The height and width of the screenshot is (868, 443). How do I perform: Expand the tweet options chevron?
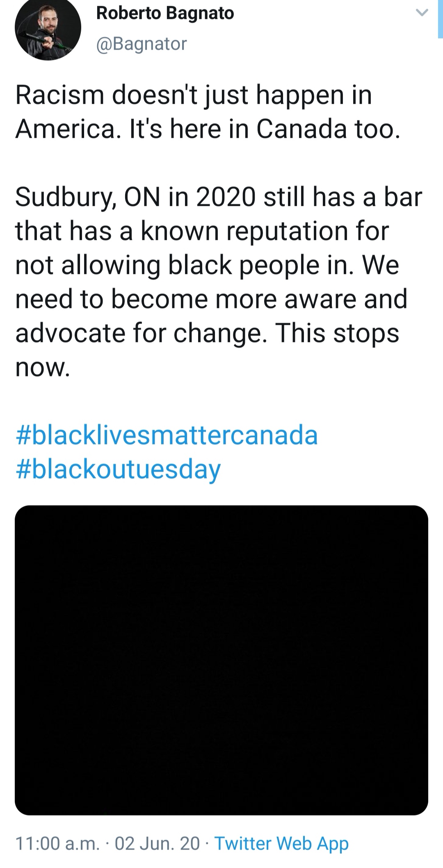(x=422, y=13)
